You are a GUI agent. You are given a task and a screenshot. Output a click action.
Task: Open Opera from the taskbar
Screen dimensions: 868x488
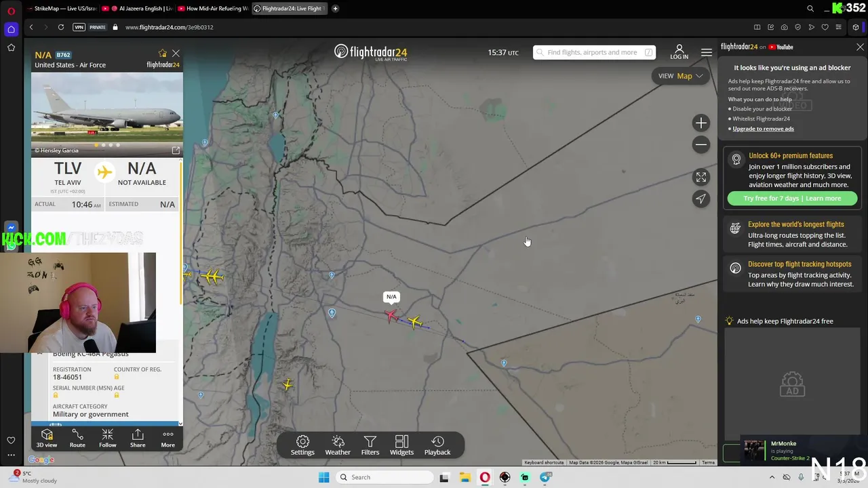pyautogui.click(x=485, y=477)
